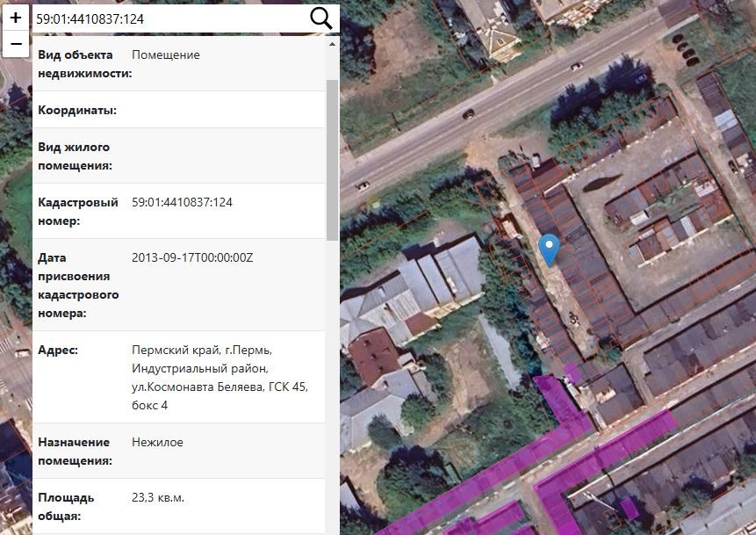
Task: Select the "Координаты:" label
Action: [x=77, y=110]
